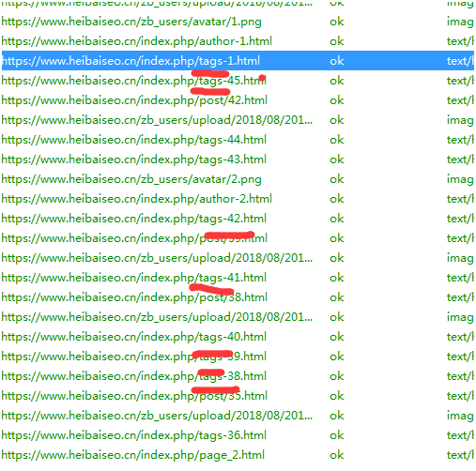This screenshot has width=476, height=471.
Task: Select the tags-41.html URL row
Action: [238, 278]
